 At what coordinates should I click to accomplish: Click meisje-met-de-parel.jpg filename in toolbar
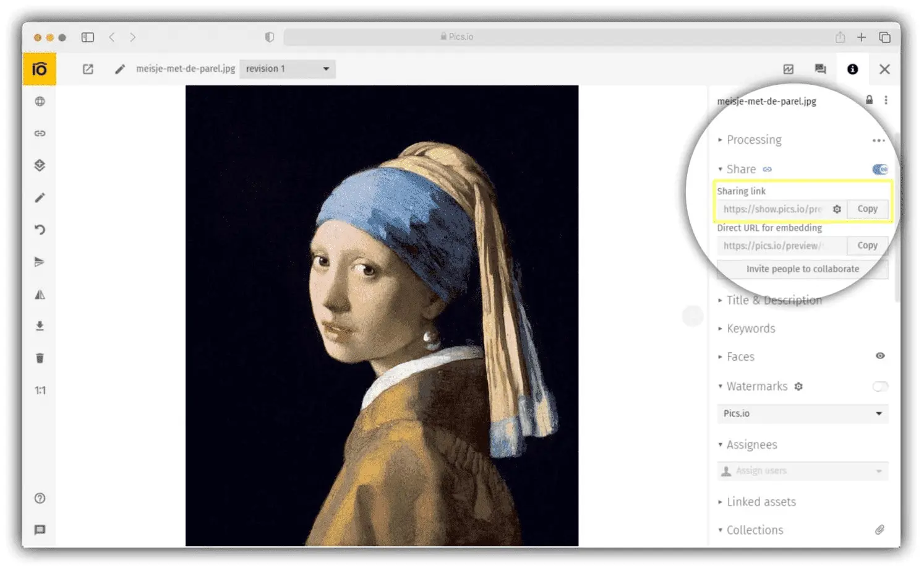coord(186,69)
